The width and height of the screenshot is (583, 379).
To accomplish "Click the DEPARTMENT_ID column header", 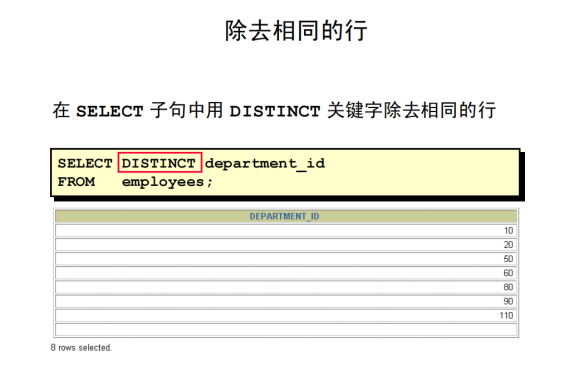I will (286, 216).
